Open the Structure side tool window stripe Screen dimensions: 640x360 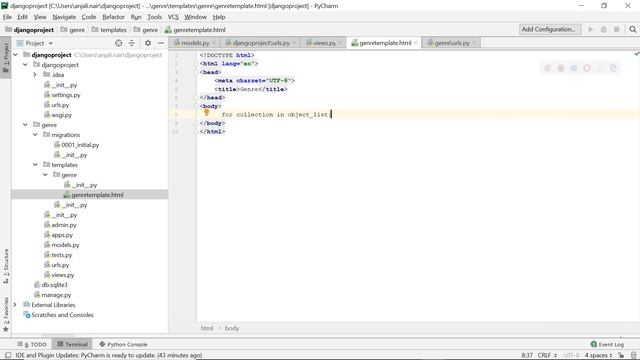[6, 266]
